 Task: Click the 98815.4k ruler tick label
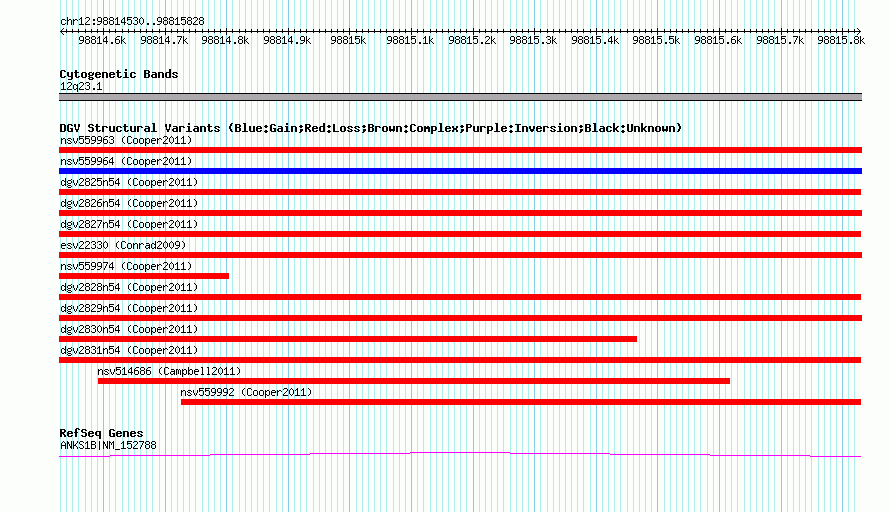(595, 41)
